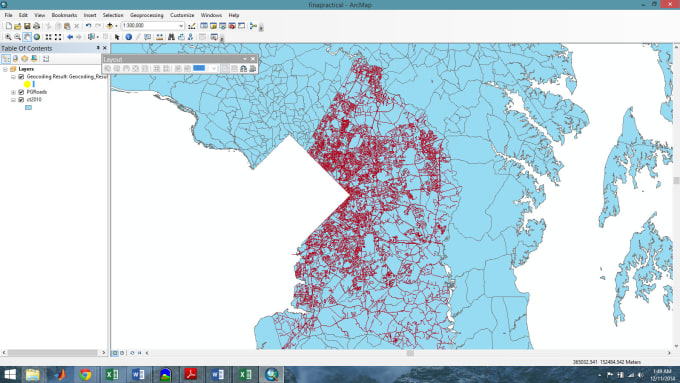The image size is (680, 383).
Task: Open the map scale dropdown
Action: pos(181,26)
